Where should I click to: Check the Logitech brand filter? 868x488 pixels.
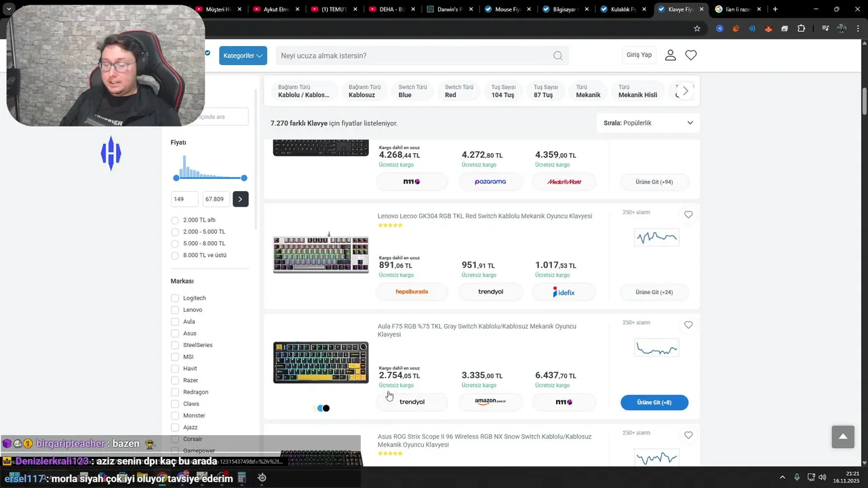175,298
